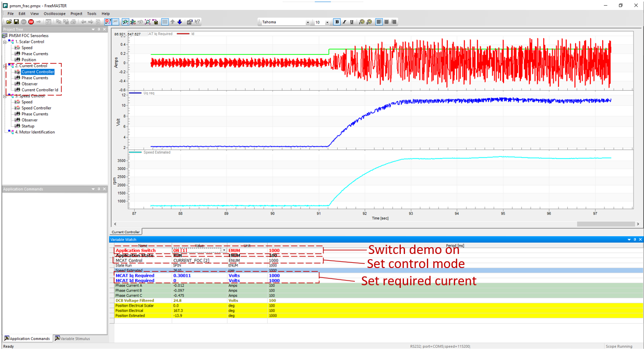Screen dimensions: 644x352
Task: Open the Application Switch value dropdown arrow
Action: tap(224, 250)
